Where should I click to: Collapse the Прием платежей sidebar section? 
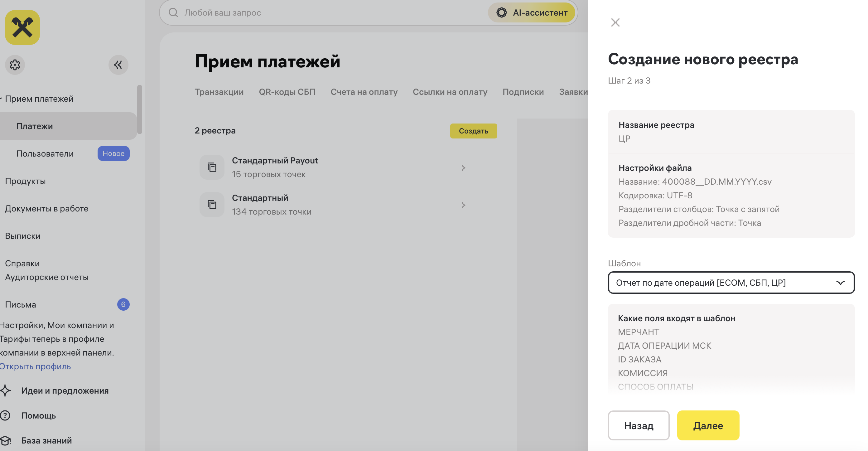pyautogui.click(x=2, y=99)
